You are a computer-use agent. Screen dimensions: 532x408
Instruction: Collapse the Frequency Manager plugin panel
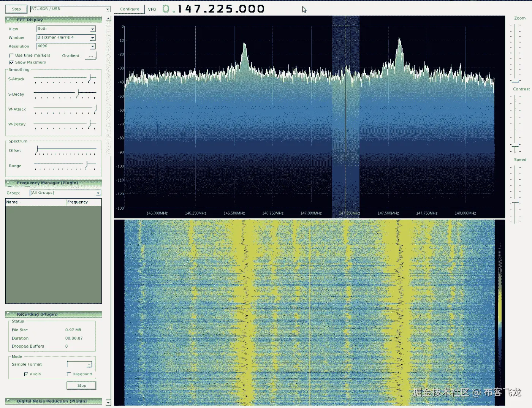tap(8, 182)
